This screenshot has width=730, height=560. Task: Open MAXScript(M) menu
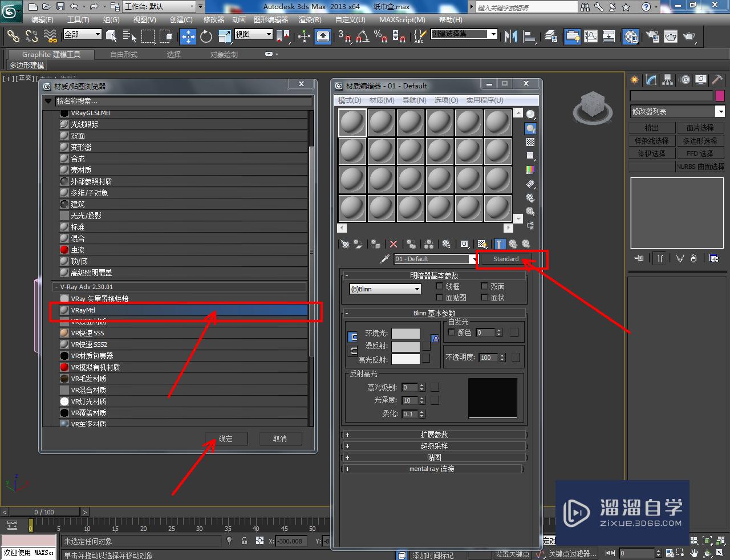(x=402, y=19)
